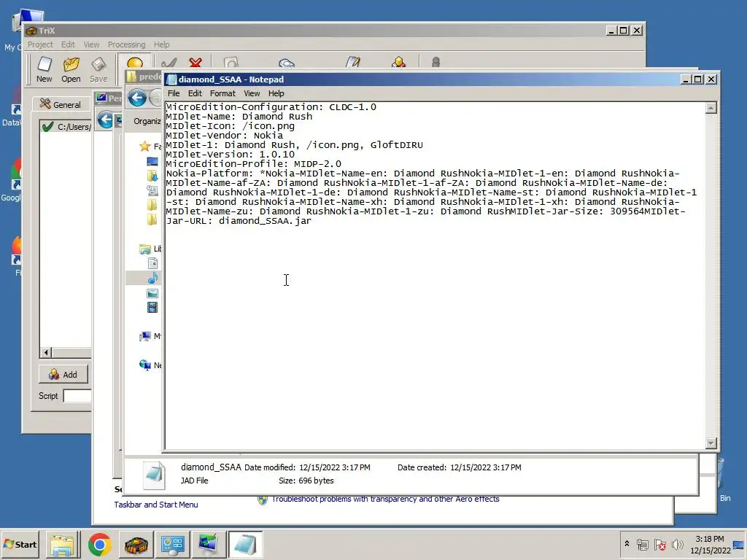Click Organize in the Explorer toolbar
Screen dimensions: 747x560
147,121
